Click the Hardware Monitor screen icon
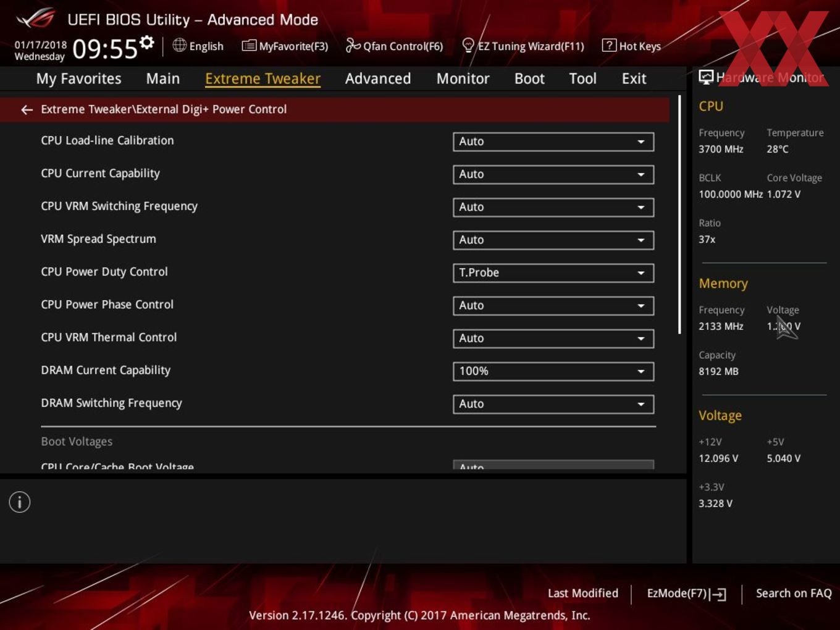The height and width of the screenshot is (630, 840). [x=706, y=77]
